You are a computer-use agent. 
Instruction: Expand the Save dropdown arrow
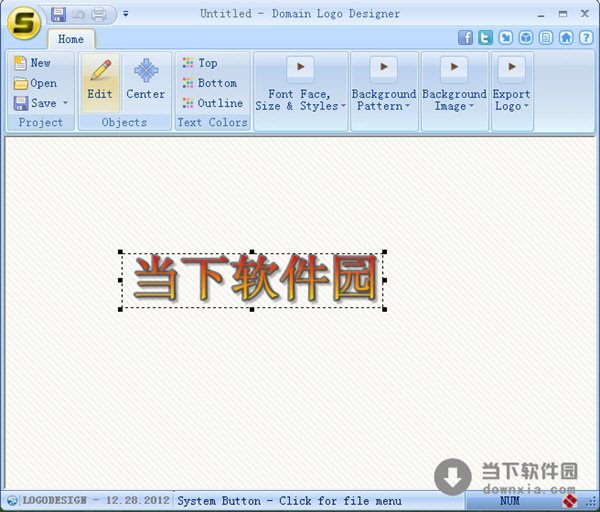pos(65,103)
